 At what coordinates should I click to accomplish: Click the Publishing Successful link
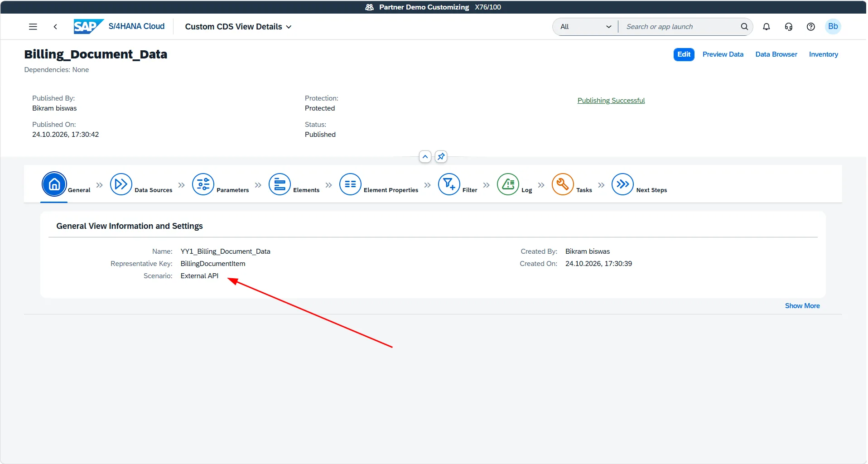pos(611,101)
